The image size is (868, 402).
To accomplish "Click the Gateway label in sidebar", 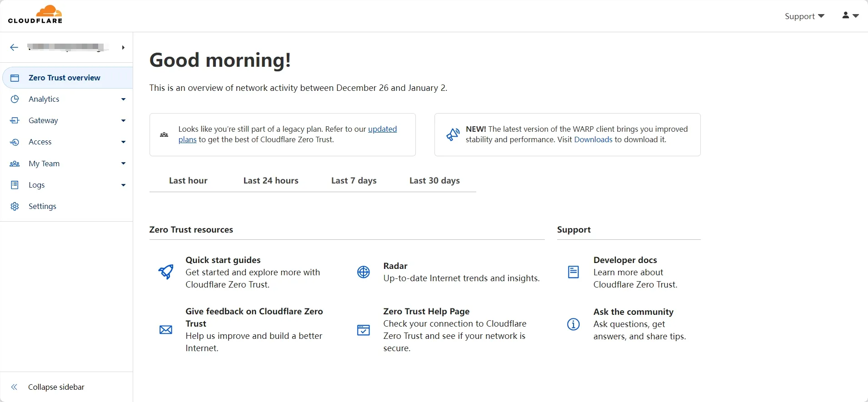I will pos(43,120).
